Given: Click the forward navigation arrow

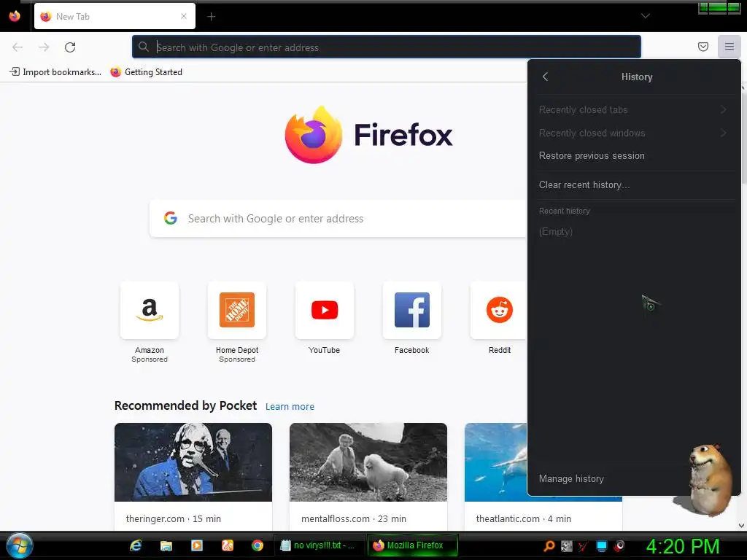Looking at the screenshot, I should [44, 47].
